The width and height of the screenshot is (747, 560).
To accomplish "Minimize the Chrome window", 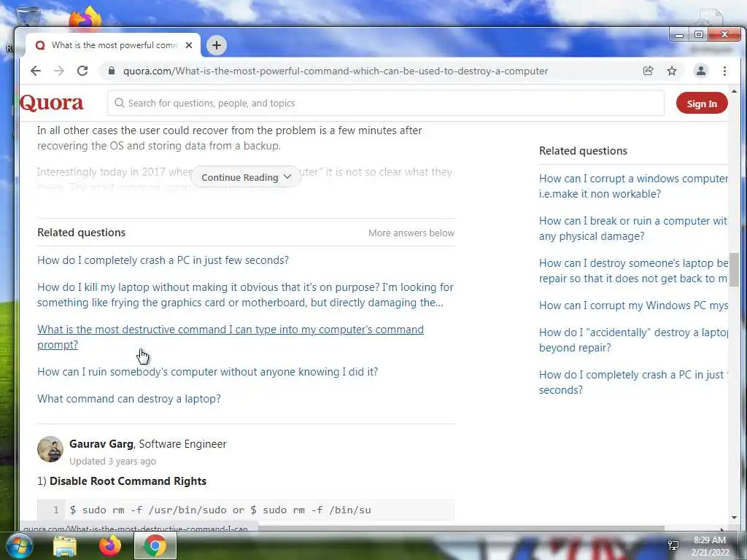I will [679, 35].
